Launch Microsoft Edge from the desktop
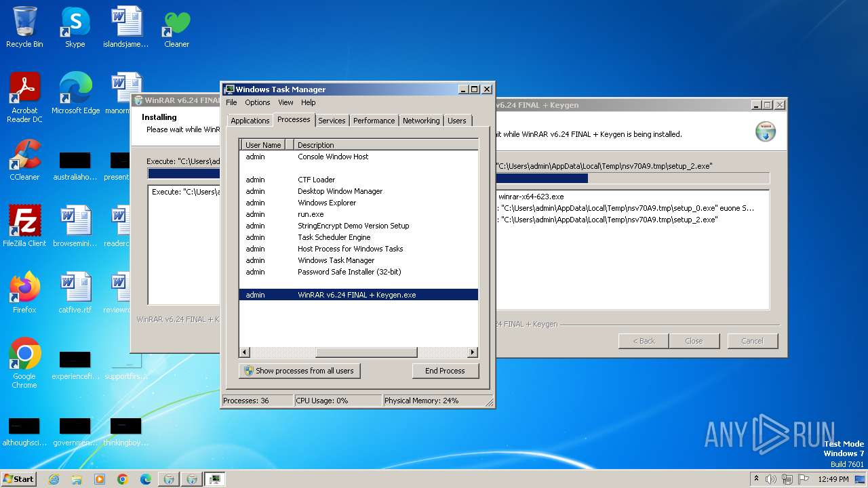This screenshot has height=488, width=868. (75, 94)
